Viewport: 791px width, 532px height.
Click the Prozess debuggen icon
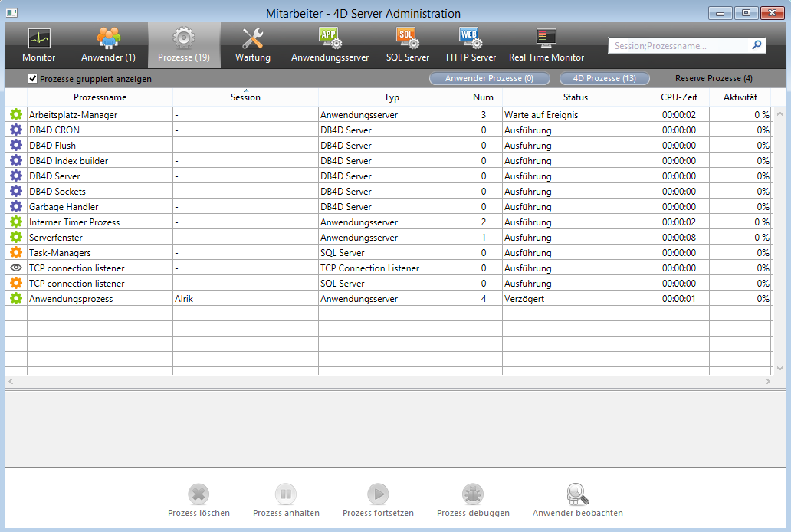[473, 494]
